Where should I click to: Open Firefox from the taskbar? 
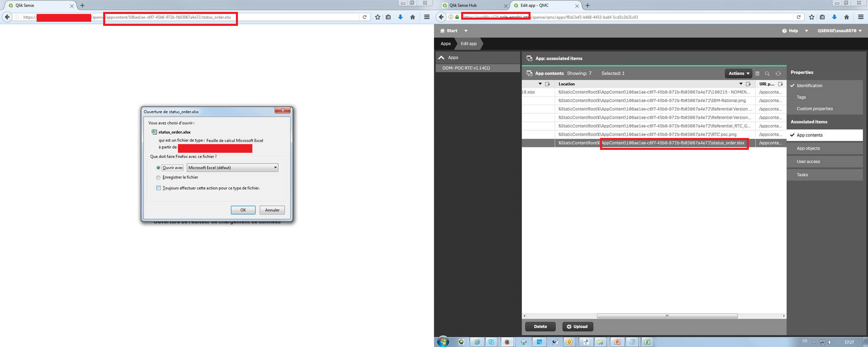[507, 342]
